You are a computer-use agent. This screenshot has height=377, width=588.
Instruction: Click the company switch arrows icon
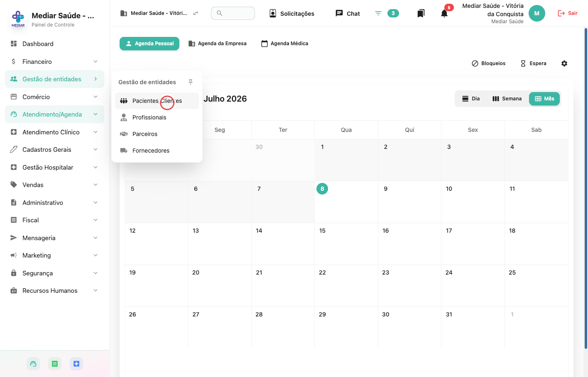click(196, 13)
